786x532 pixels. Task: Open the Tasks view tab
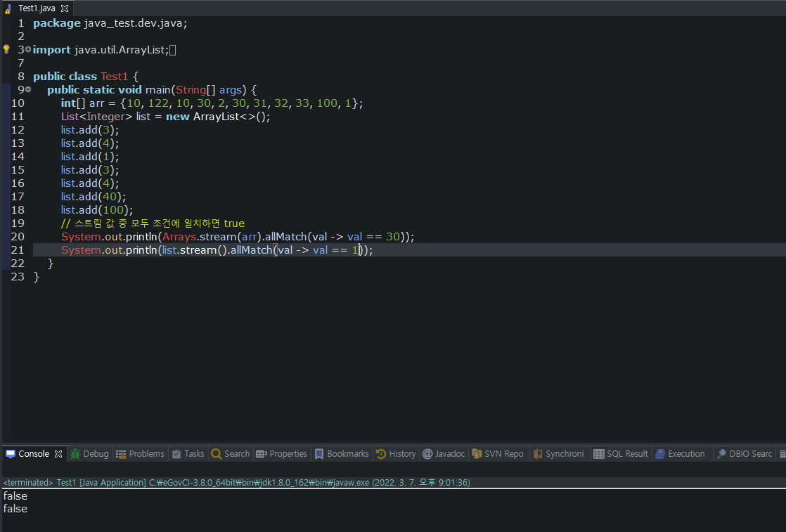[x=188, y=454]
